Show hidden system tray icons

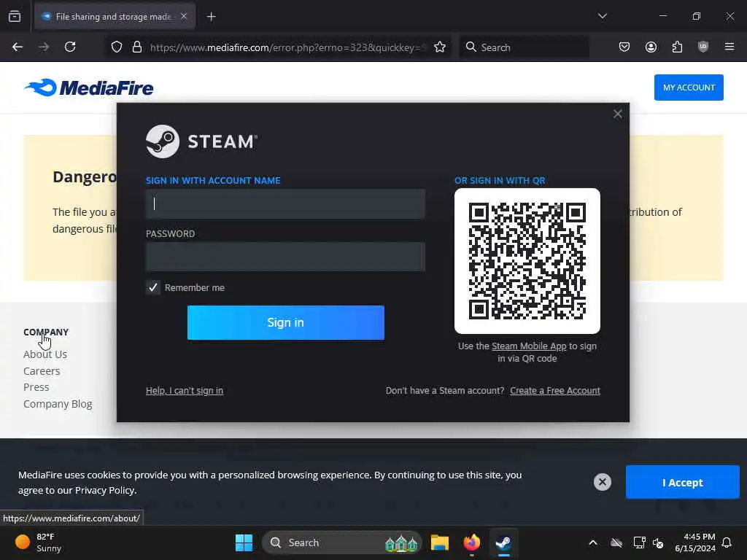(x=593, y=542)
